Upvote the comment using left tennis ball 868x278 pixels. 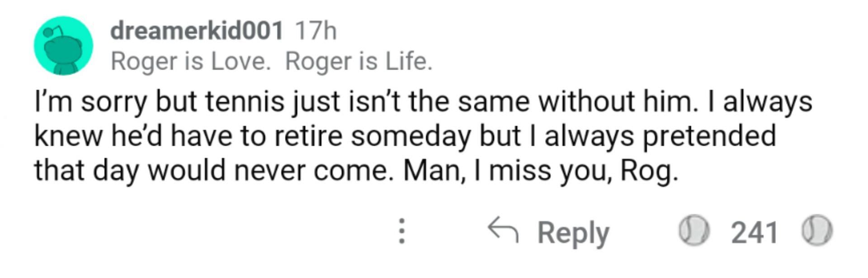pyautogui.click(x=694, y=231)
